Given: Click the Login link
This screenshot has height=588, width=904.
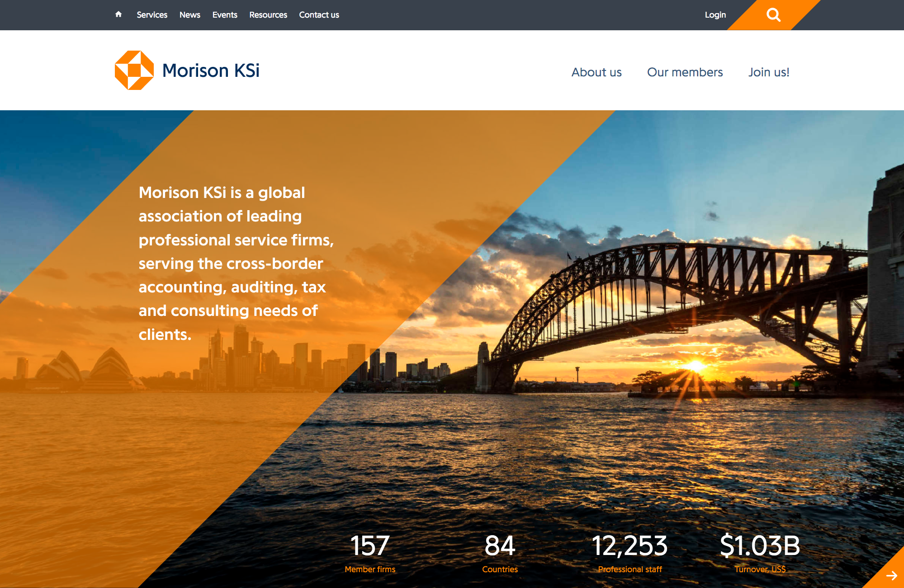Looking at the screenshot, I should tap(715, 15).
